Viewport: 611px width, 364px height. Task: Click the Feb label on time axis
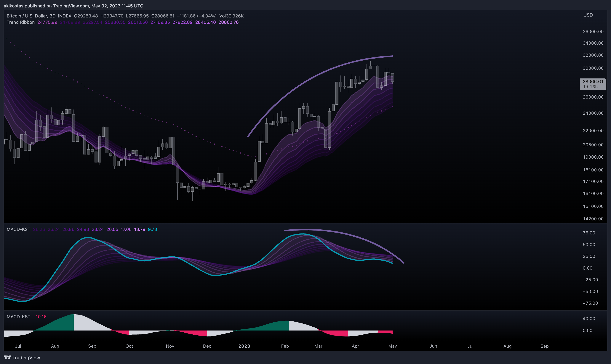[285, 346]
